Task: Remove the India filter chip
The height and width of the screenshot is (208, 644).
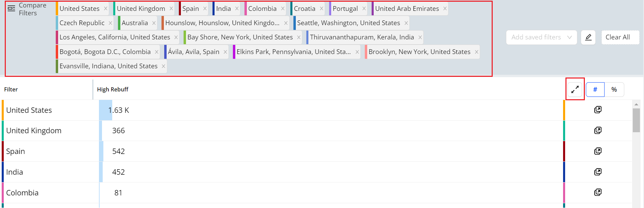Action: click(x=237, y=9)
